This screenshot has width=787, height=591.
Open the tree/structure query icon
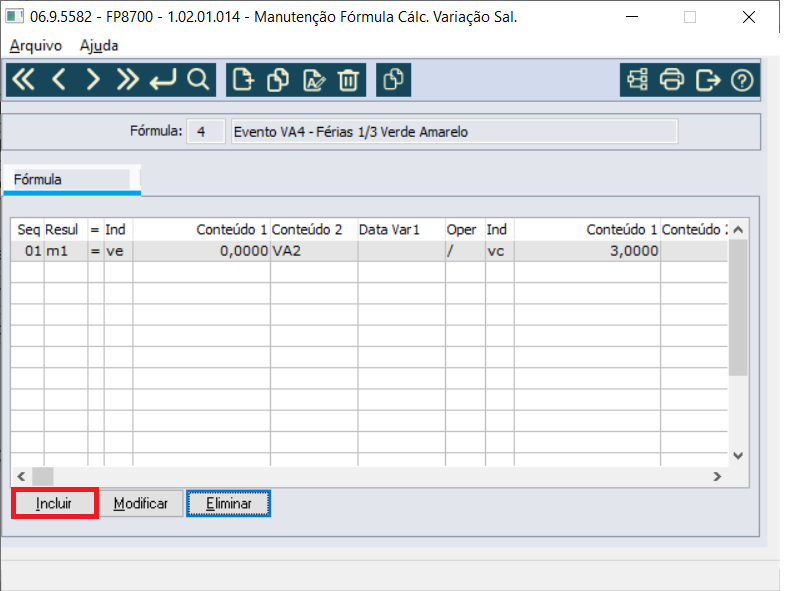point(637,80)
